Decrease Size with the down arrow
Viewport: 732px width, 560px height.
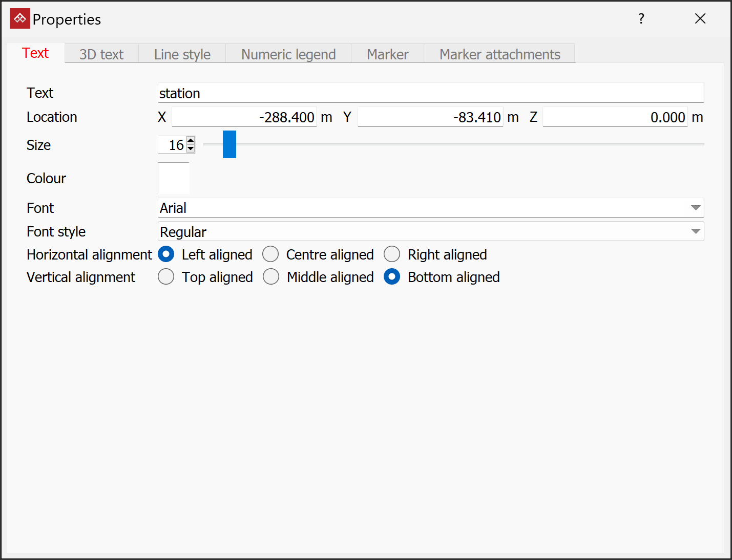191,149
